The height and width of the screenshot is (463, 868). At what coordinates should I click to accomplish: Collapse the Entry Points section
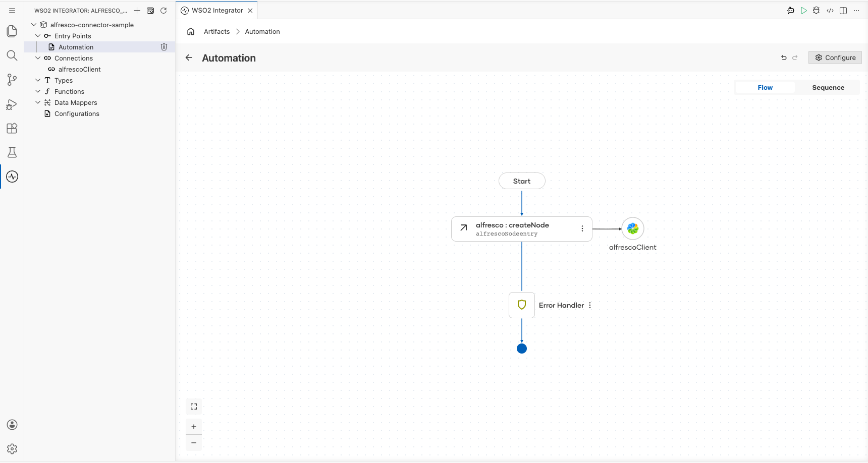pos(38,36)
